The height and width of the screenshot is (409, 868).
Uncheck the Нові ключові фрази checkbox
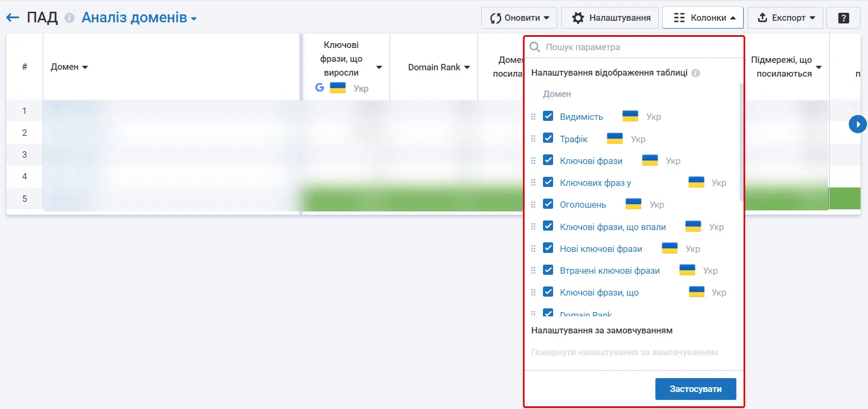548,248
